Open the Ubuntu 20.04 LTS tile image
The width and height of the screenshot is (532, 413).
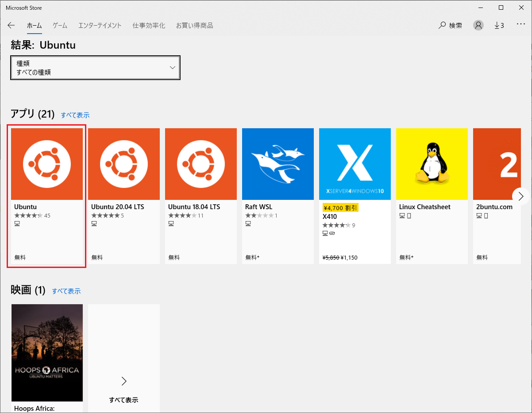click(x=124, y=164)
